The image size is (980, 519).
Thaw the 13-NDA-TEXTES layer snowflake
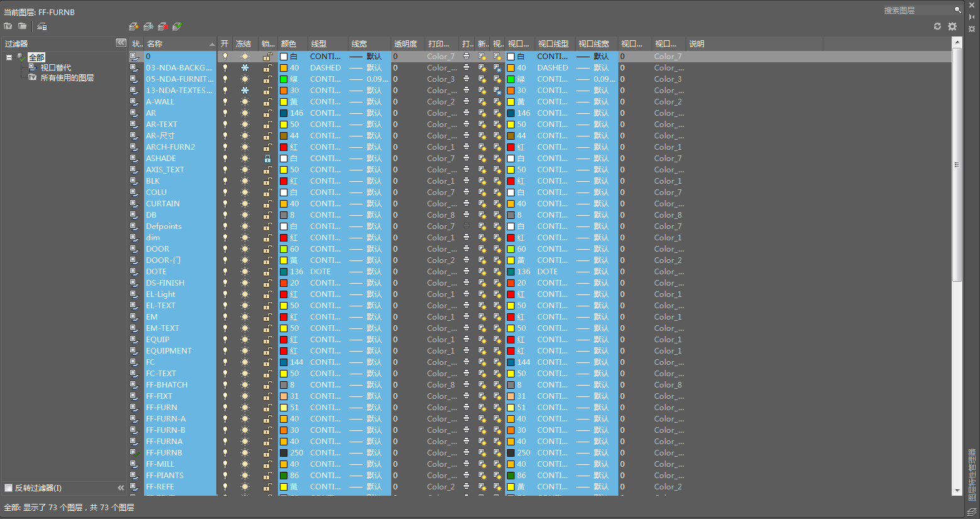(245, 91)
